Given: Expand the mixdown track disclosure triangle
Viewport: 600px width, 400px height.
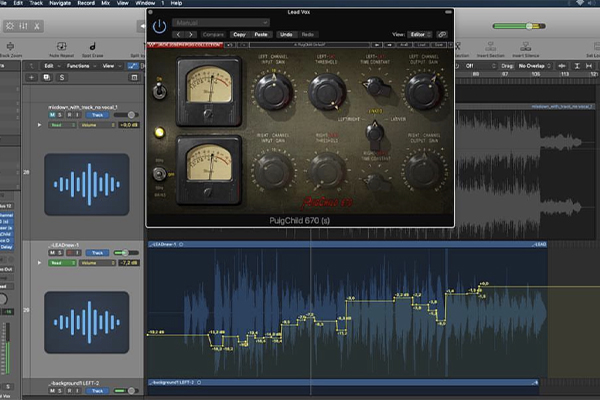Looking at the screenshot, I should coord(39,125).
